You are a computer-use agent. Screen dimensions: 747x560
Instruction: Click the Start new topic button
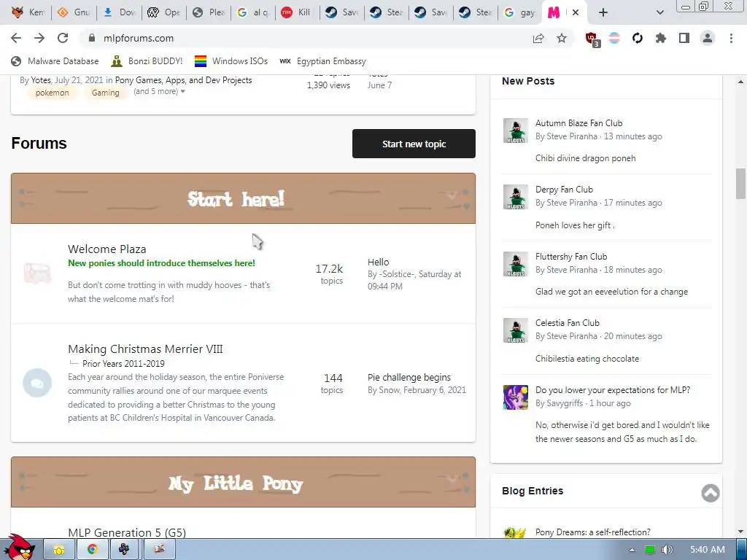pos(414,144)
